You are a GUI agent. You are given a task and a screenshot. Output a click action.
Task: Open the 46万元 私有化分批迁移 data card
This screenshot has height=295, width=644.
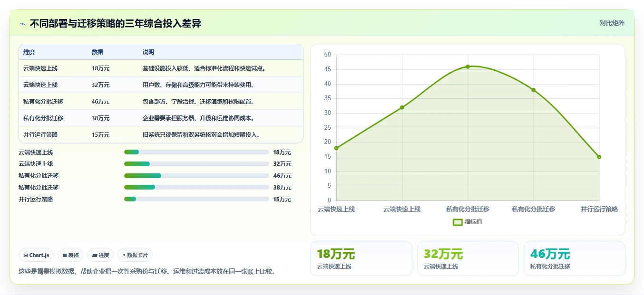point(575,258)
